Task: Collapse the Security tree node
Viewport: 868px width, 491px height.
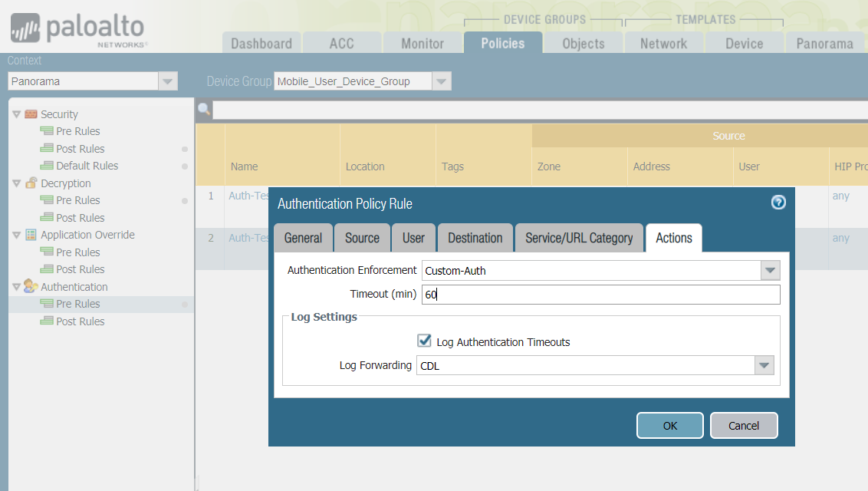Action: [x=17, y=114]
